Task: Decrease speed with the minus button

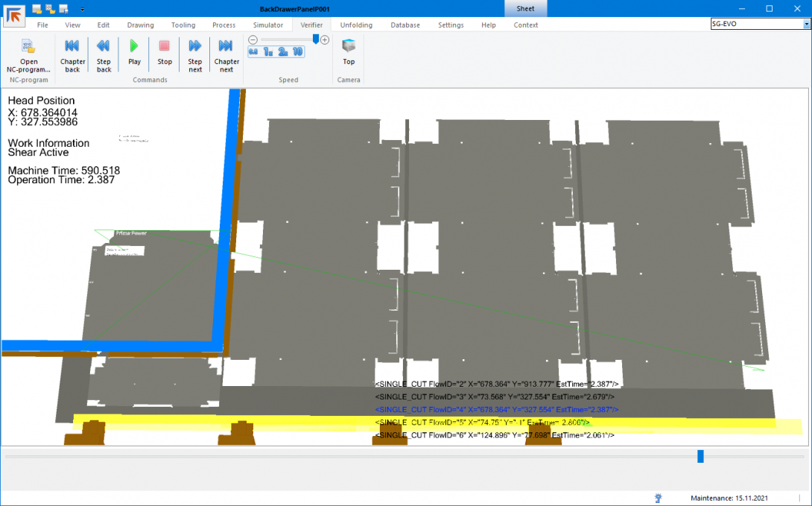Action: tap(253, 39)
